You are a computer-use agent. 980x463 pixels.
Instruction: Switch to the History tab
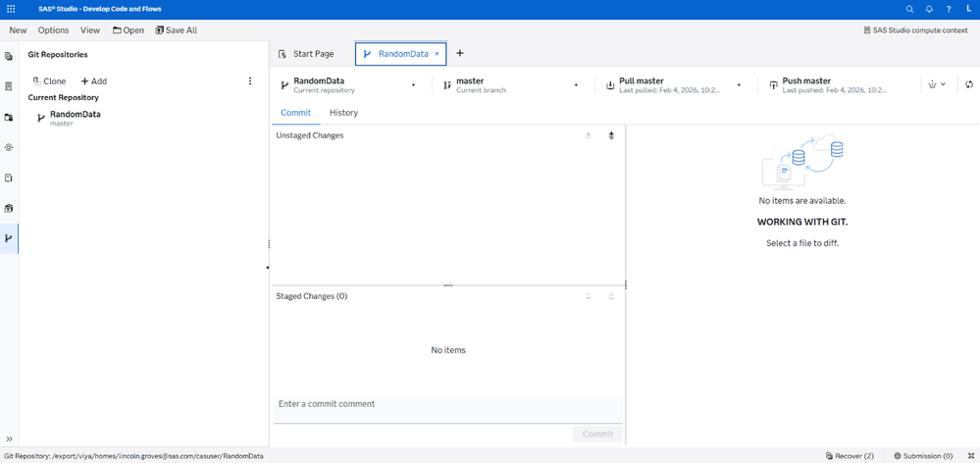click(x=343, y=113)
